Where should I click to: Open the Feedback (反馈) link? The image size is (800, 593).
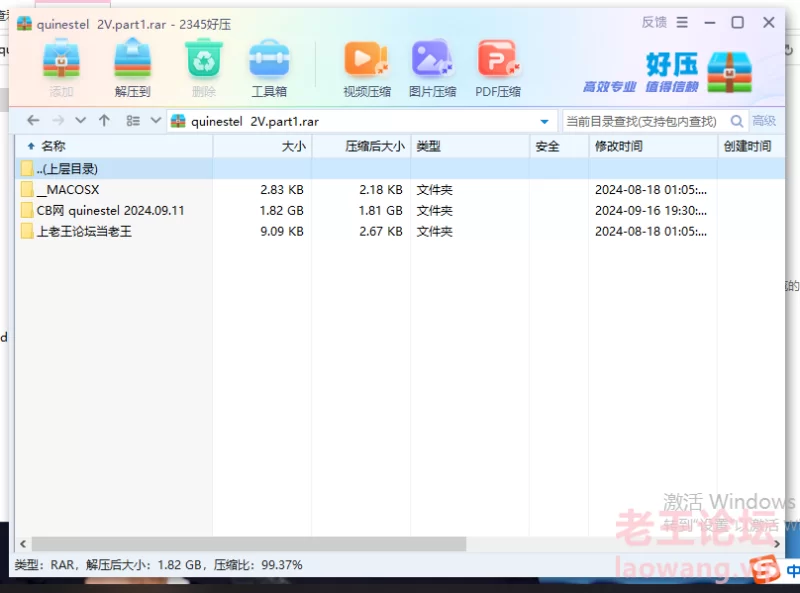pos(654,22)
